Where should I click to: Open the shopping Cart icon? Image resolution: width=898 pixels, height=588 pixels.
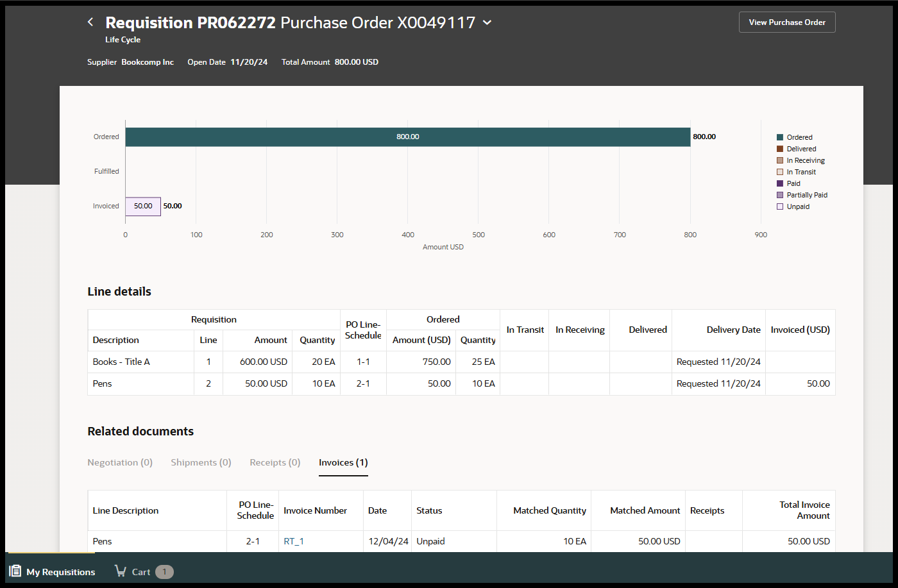(x=120, y=571)
